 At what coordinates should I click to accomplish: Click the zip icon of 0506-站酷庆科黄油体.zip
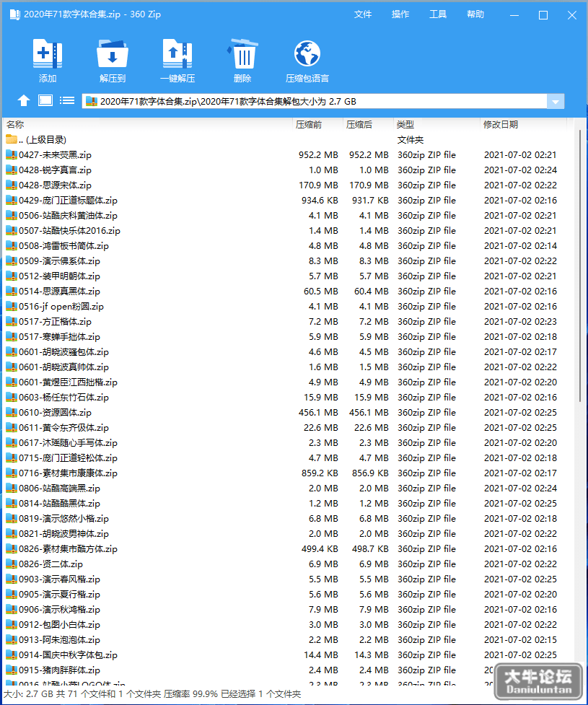[x=12, y=215]
